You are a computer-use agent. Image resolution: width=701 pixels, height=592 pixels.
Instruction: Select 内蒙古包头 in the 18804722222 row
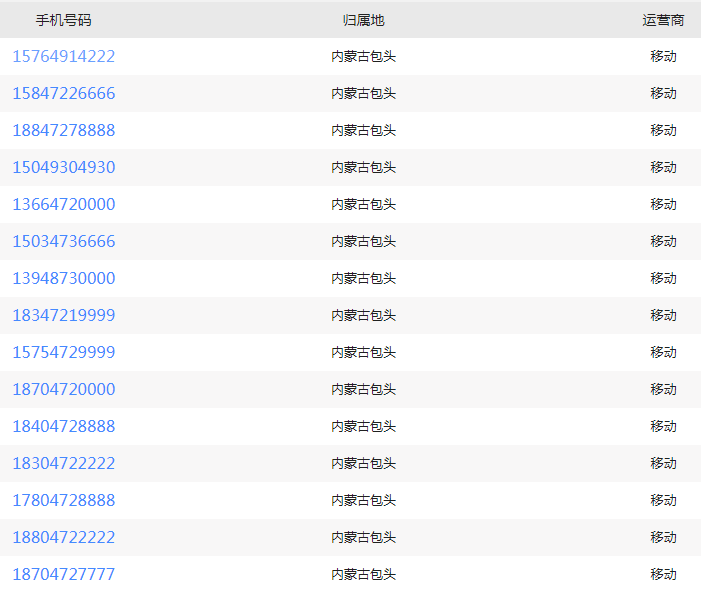coord(363,537)
